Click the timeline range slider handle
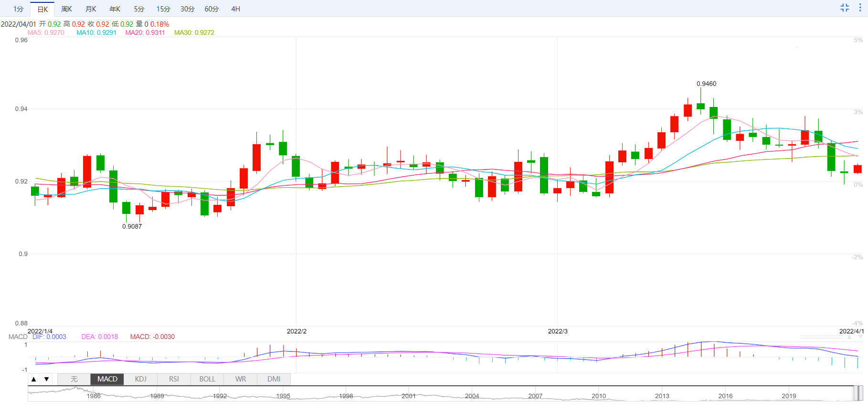This screenshot has height=413, width=868. (x=858, y=393)
